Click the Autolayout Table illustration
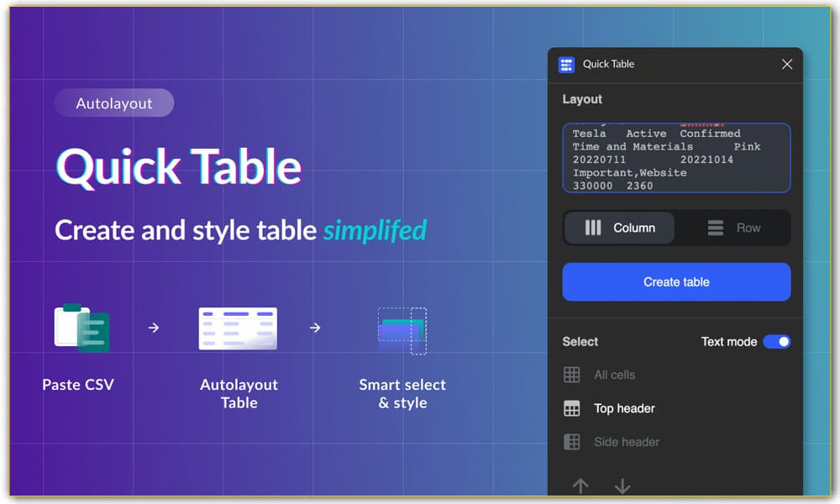840x504 pixels. pos(238,328)
